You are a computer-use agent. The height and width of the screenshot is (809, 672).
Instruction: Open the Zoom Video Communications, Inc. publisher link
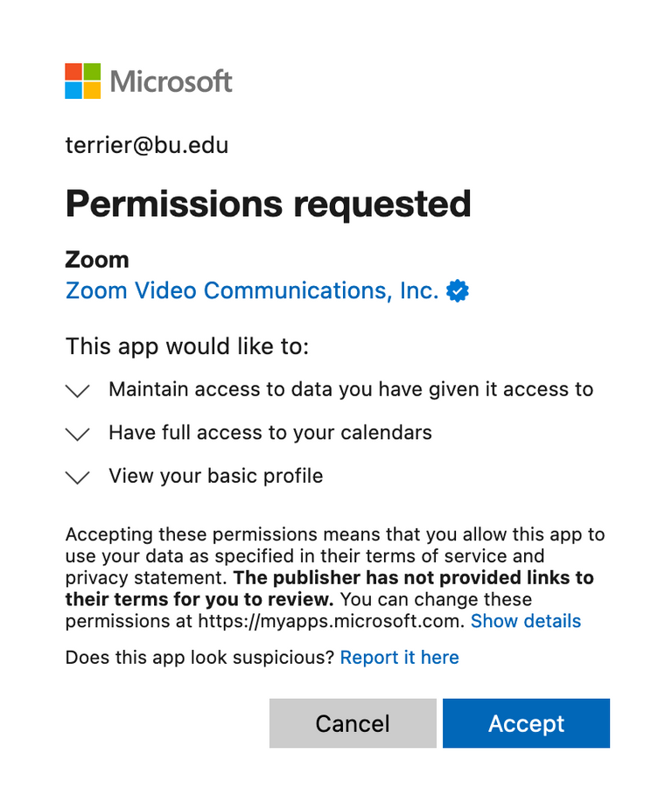[252, 290]
